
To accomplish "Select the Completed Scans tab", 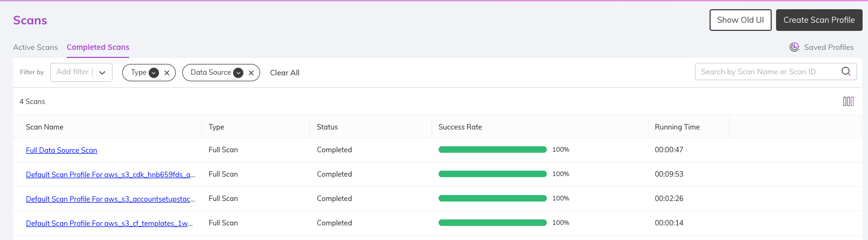I will pos(98,47).
